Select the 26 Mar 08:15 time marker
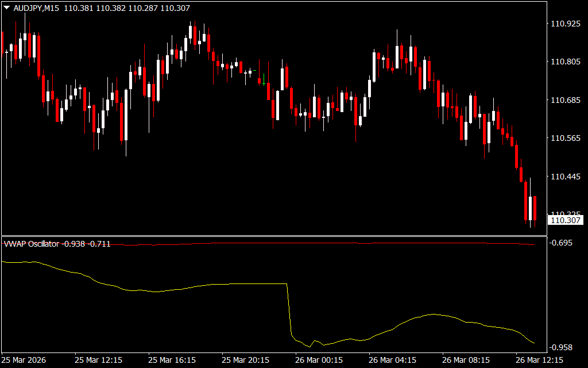Screen dimensions: 588x368 (466, 360)
